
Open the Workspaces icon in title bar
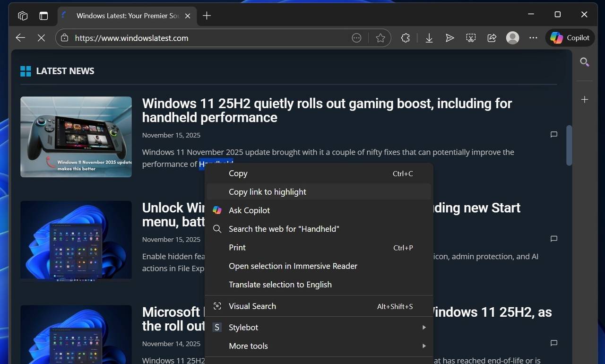coord(23,16)
